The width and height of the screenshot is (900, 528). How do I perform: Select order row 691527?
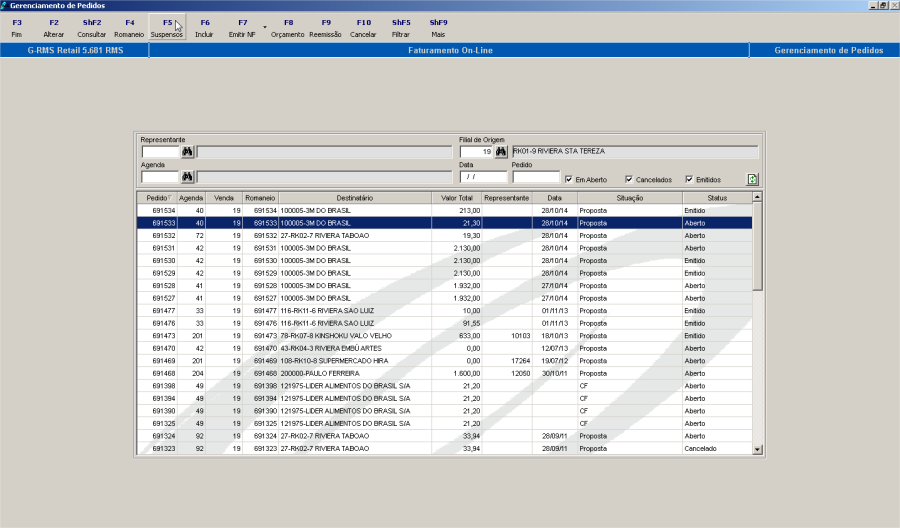[444, 298]
